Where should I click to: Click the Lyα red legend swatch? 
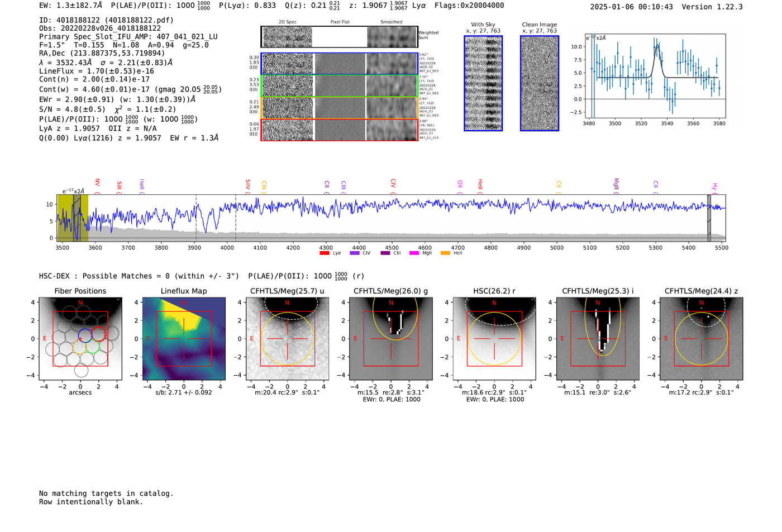[x=325, y=253]
